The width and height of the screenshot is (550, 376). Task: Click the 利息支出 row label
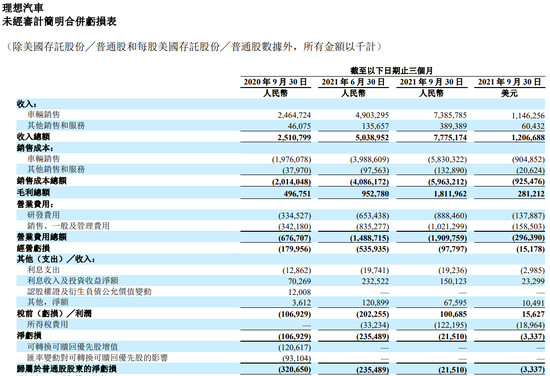coord(43,270)
